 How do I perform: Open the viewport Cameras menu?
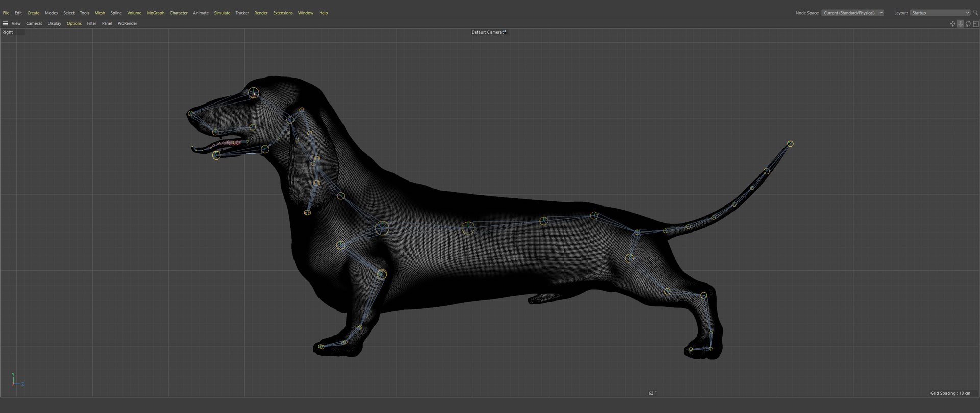click(34, 23)
